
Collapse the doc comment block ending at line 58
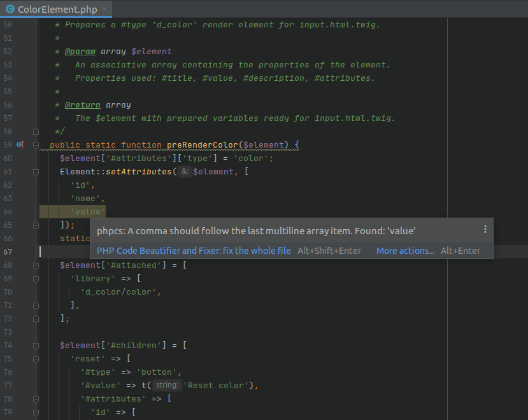point(36,131)
